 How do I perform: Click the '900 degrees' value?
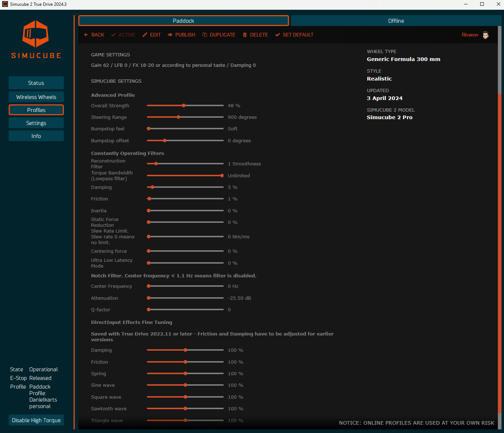242,117
